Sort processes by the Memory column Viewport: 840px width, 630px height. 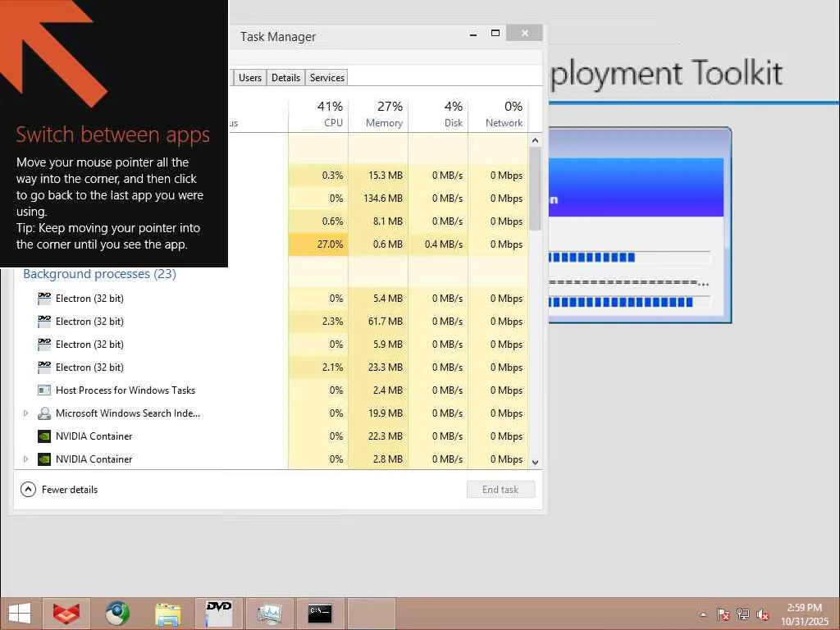378,114
